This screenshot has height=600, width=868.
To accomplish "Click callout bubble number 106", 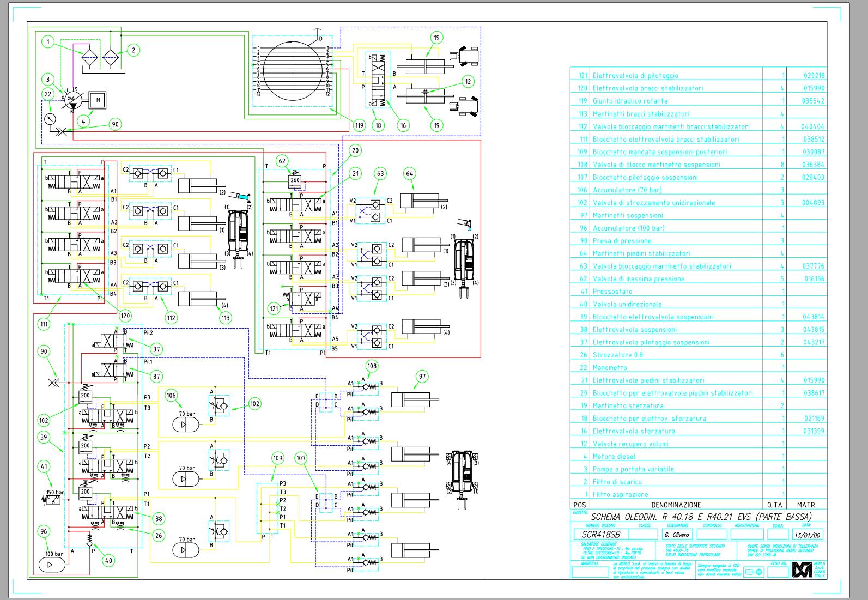I will pyautogui.click(x=172, y=395).
